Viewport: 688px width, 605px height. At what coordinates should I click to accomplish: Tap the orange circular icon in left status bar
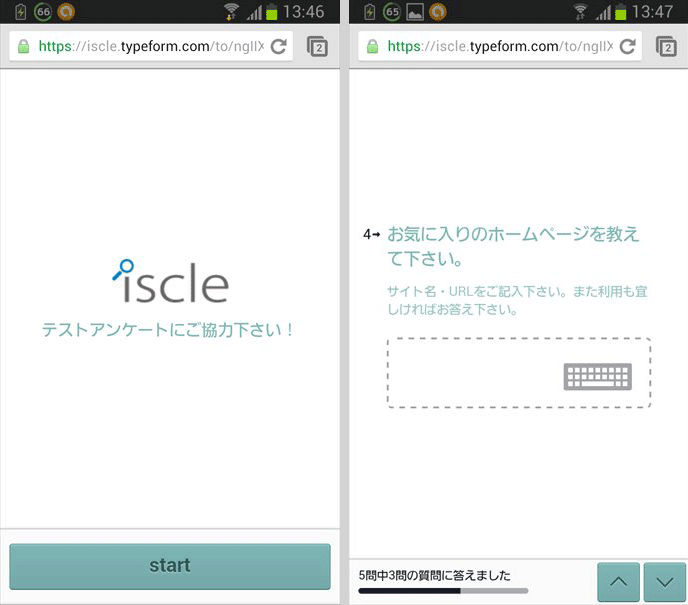coord(66,12)
